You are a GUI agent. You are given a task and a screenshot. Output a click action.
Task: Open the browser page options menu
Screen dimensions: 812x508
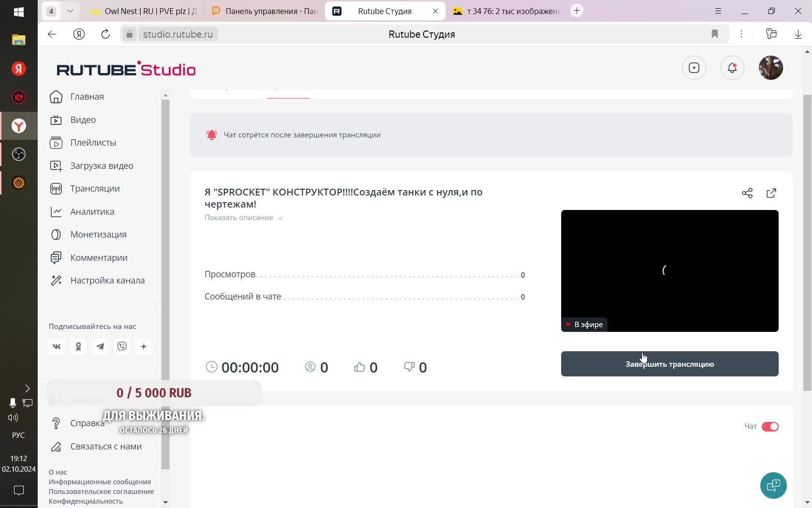click(x=741, y=34)
